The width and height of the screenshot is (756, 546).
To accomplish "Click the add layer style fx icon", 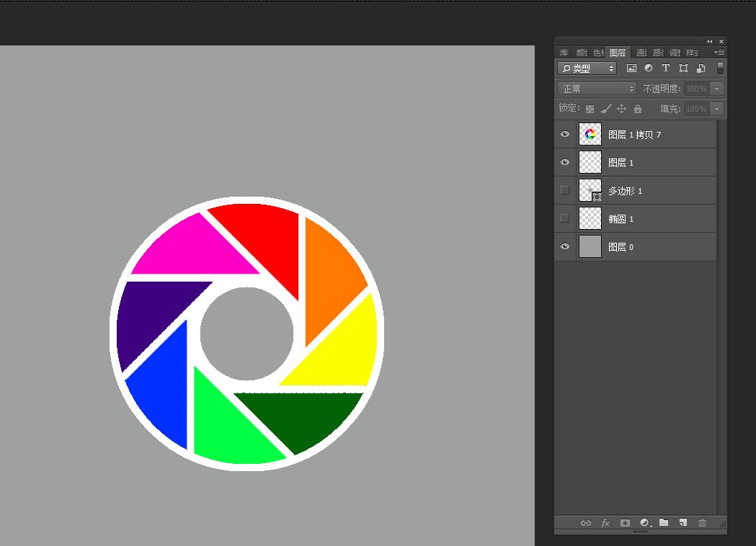I will click(x=605, y=523).
